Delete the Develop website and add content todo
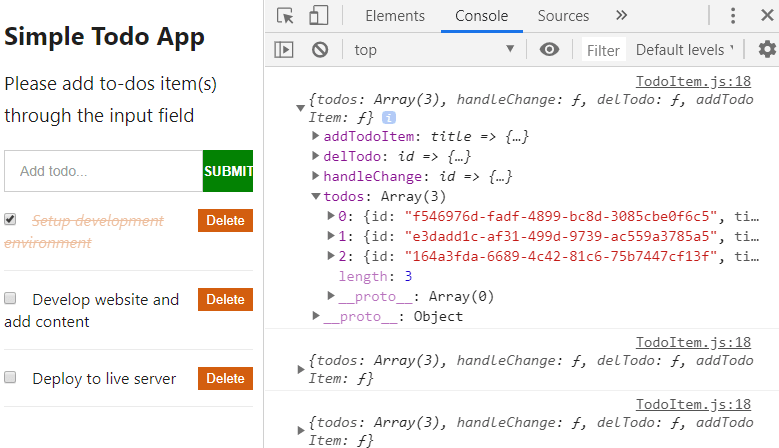The width and height of the screenshot is (779, 448). pyautogui.click(x=225, y=299)
